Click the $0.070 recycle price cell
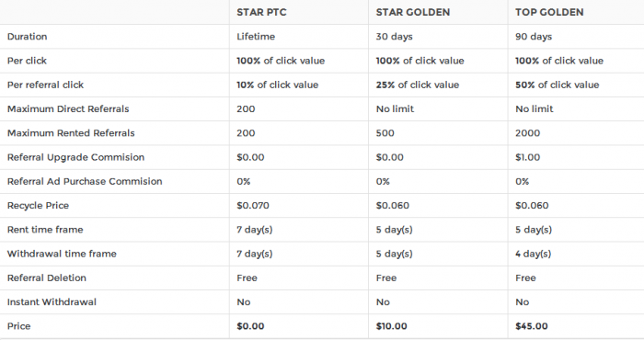Image resolution: width=644 pixels, height=340 pixels. (253, 206)
